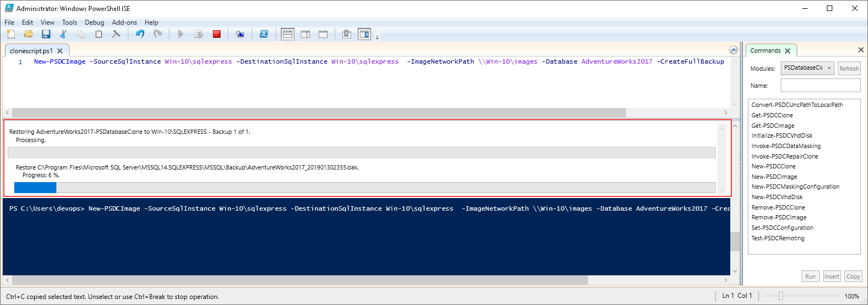Click the console pane horizontal scrollbar
This screenshot has width=868, height=305.
point(300,280)
